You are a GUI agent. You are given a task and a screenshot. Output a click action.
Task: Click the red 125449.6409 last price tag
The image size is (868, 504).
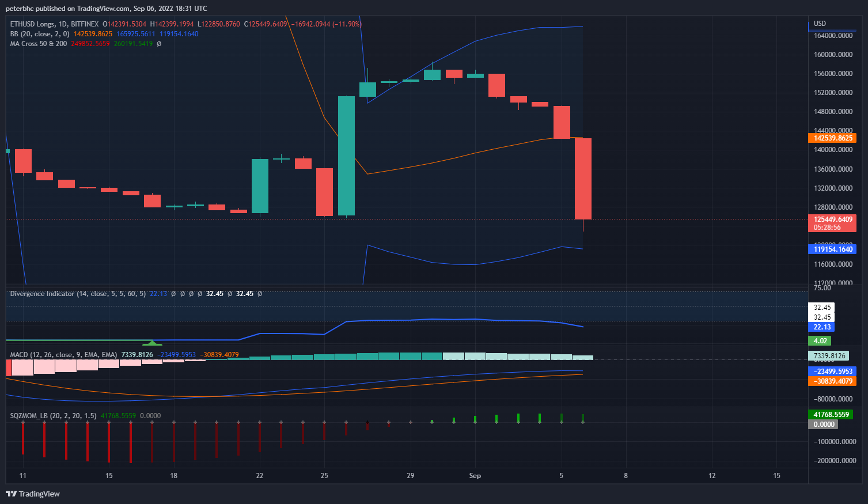click(x=832, y=223)
